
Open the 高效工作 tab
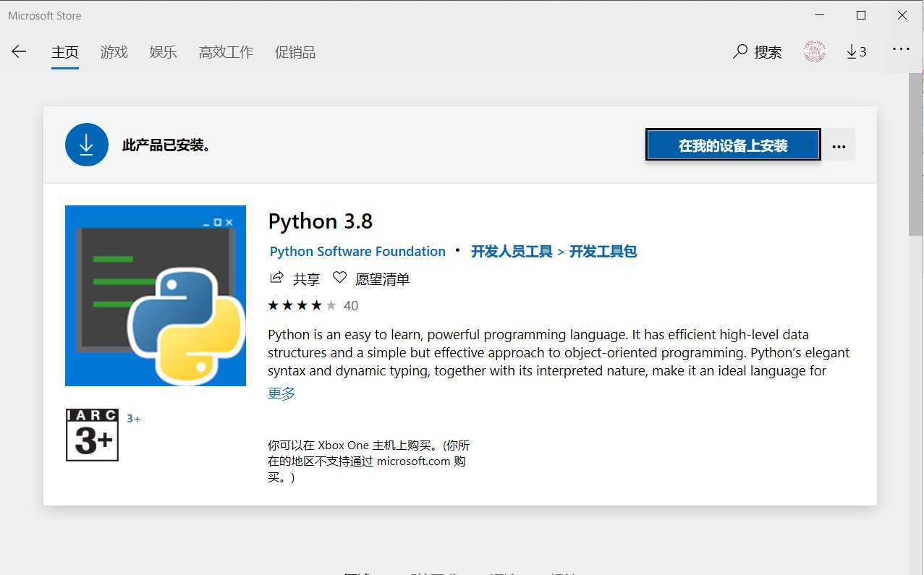tap(226, 52)
